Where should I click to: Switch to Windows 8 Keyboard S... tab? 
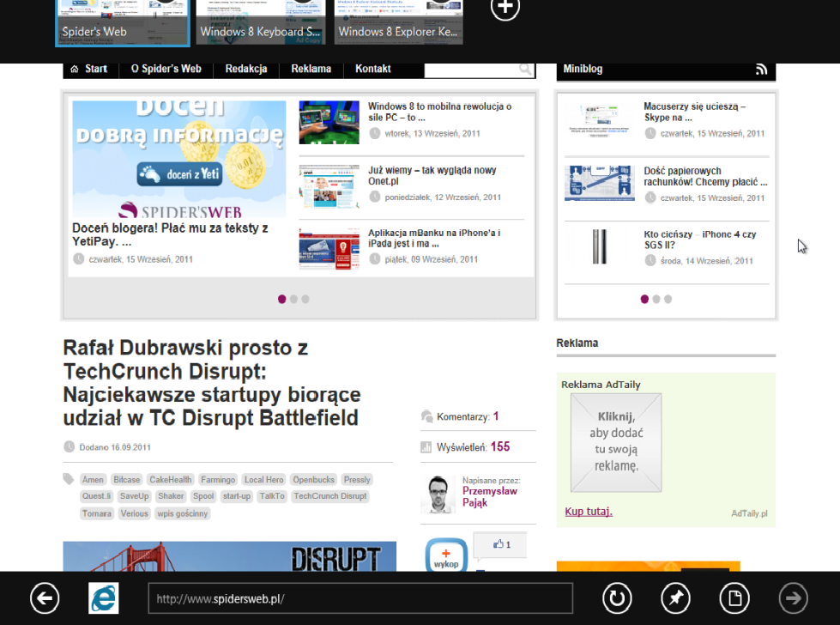(x=260, y=22)
